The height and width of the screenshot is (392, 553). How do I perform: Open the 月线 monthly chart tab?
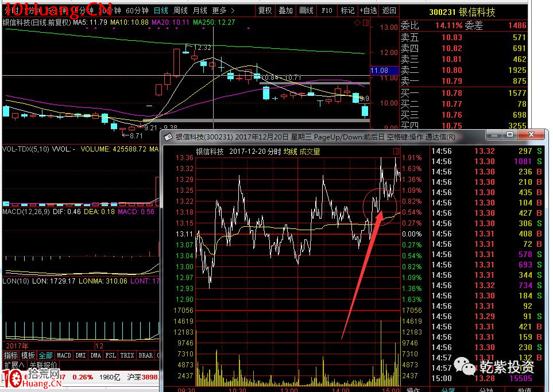[200, 10]
